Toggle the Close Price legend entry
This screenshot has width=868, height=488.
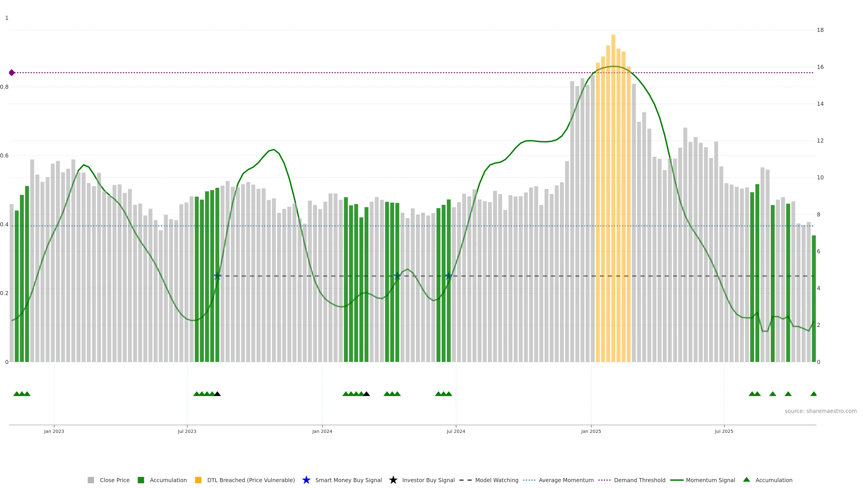tap(114, 480)
